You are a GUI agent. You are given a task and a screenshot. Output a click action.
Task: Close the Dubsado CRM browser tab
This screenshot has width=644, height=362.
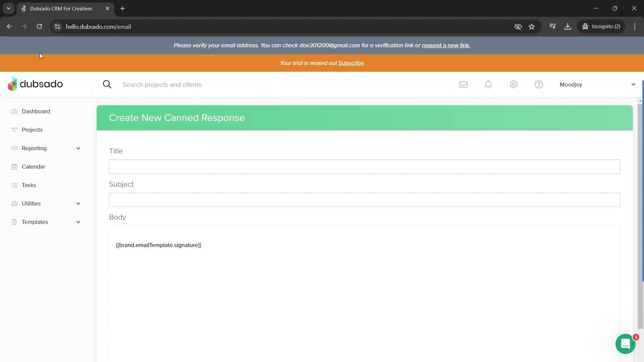(107, 8)
